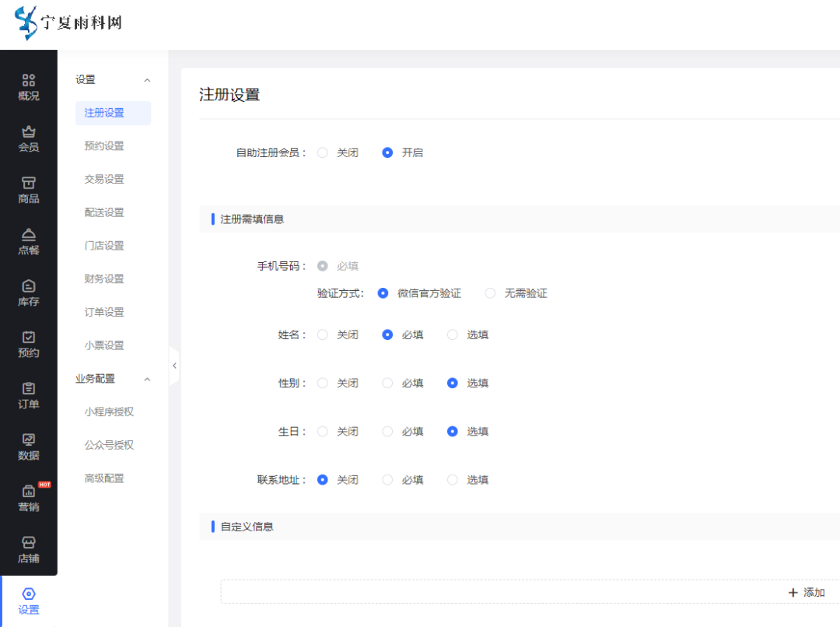Choose 无需验证 verification method

[x=490, y=293]
